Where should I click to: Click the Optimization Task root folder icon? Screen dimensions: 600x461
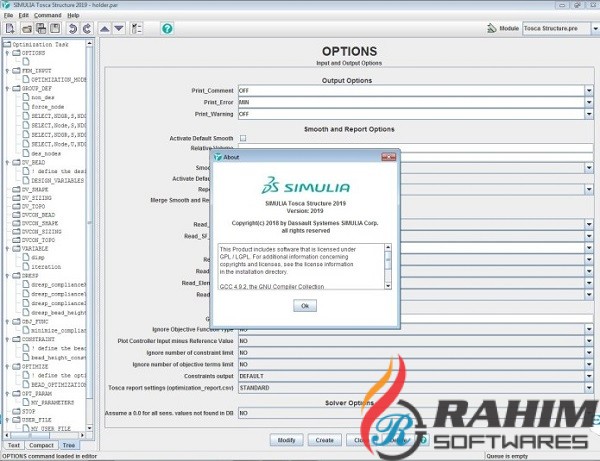pos(7,44)
